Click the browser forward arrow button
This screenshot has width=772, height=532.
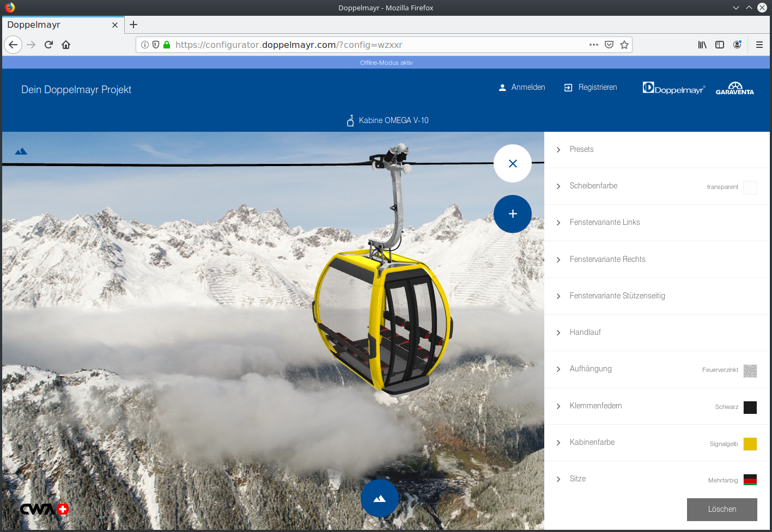click(31, 45)
